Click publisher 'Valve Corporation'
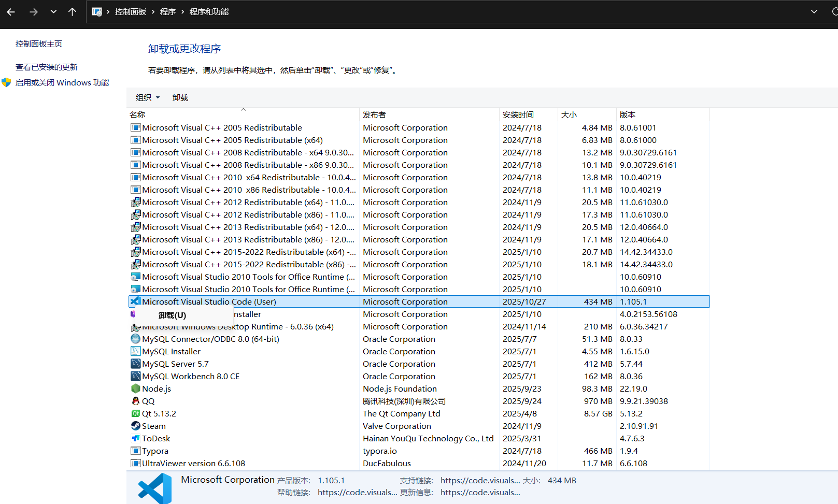 [x=397, y=426]
